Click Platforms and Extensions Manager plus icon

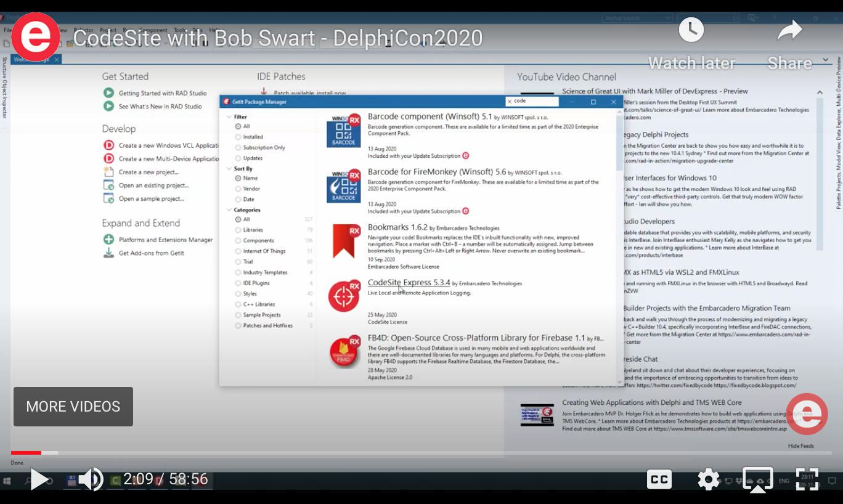(x=108, y=240)
